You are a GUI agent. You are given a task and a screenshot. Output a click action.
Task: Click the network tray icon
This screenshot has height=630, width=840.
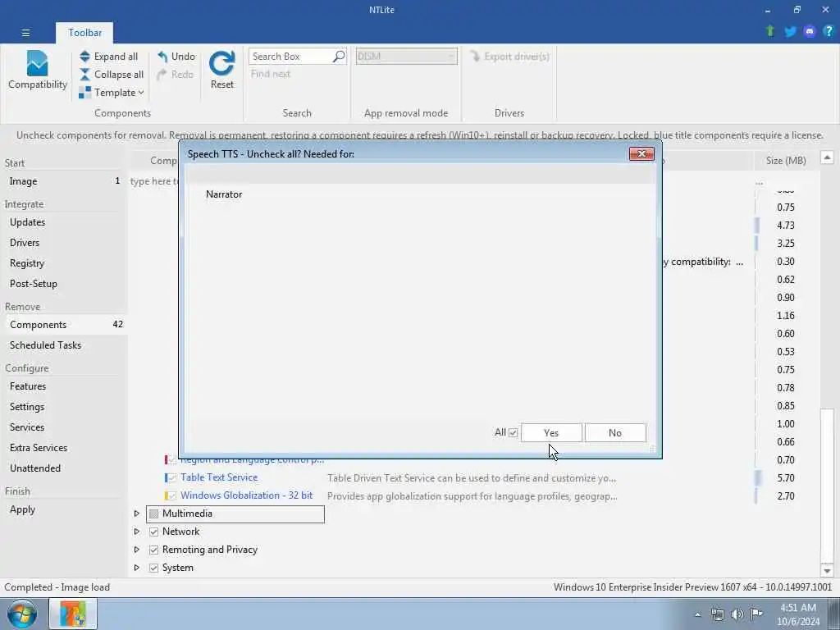pyautogui.click(x=718, y=614)
